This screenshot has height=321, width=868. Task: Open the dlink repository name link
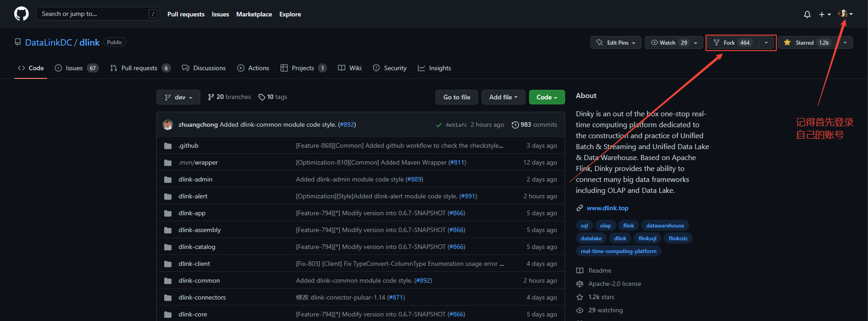tap(89, 42)
